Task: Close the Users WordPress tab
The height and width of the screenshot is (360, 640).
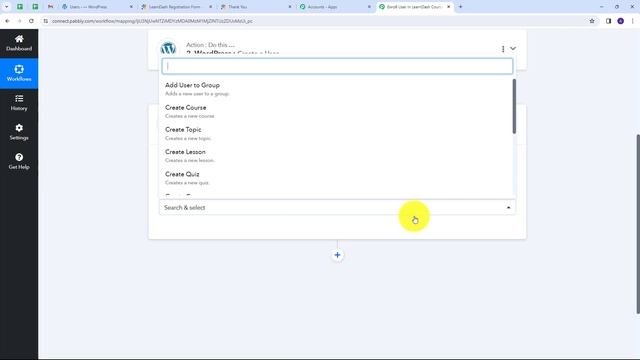Action: [x=131, y=7]
